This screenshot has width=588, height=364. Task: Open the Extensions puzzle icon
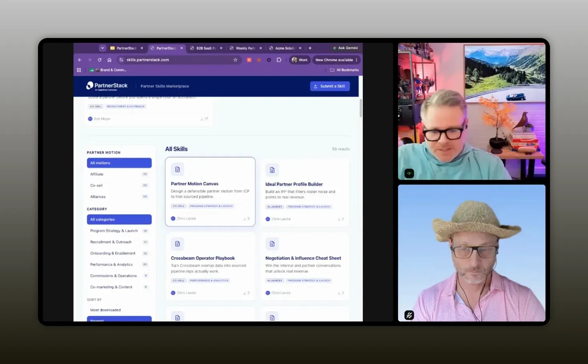point(279,60)
